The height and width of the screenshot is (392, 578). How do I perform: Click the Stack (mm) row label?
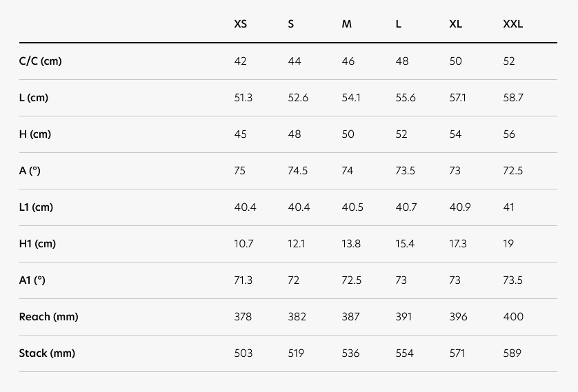47,353
